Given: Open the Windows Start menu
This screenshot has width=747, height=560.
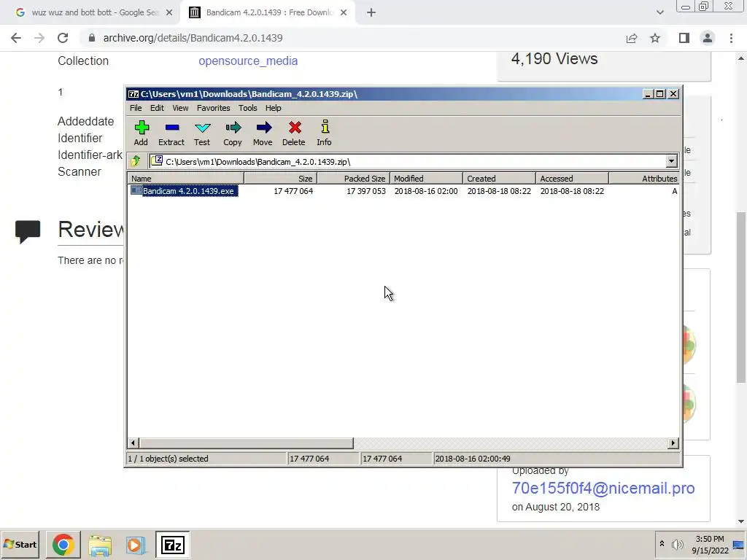Looking at the screenshot, I should tap(20, 544).
